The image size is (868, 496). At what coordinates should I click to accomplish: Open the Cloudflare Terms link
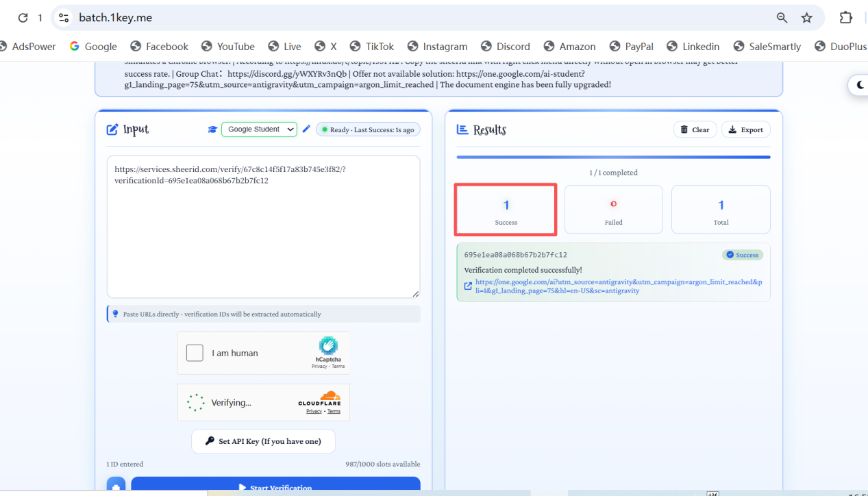tap(334, 411)
